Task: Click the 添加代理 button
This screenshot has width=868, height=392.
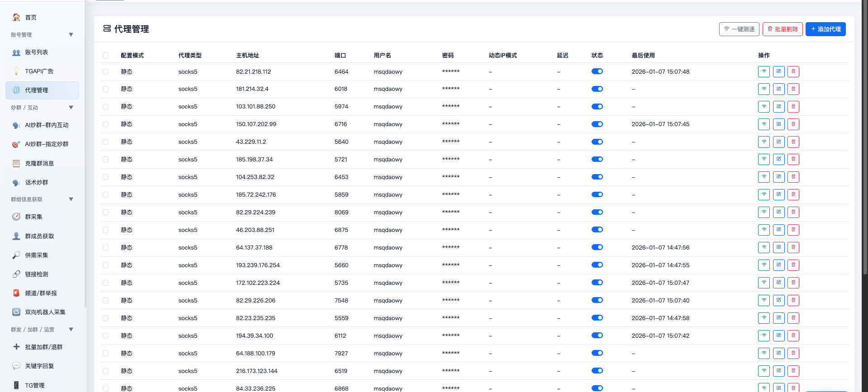Action: click(x=825, y=29)
